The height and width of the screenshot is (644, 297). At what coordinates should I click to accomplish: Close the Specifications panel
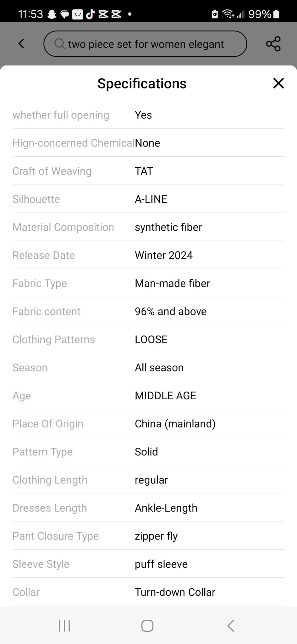click(x=278, y=83)
